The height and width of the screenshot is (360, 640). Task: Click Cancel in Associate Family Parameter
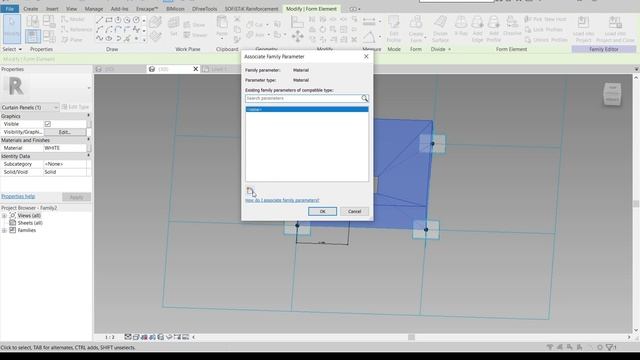click(354, 211)
